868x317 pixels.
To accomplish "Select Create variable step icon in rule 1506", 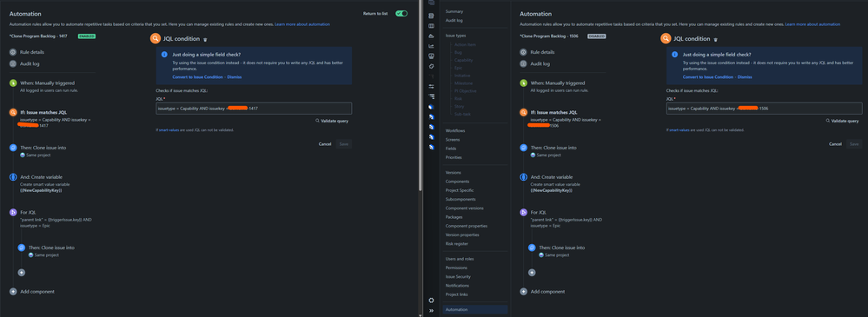I will coord(523,177).
